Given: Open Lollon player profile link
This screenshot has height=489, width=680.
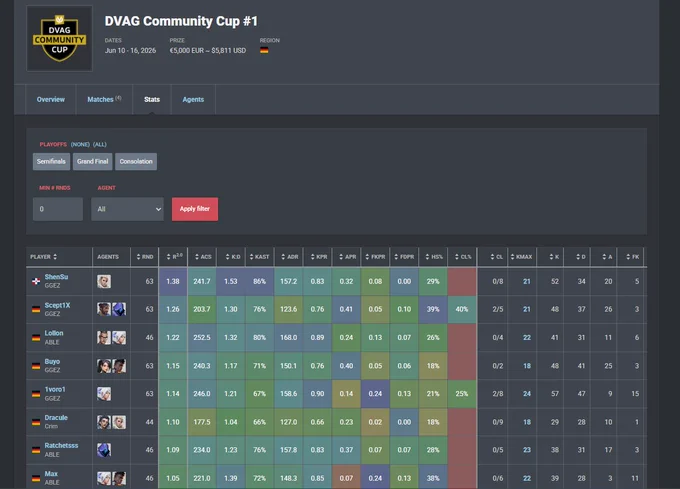Looking at the screenshot, I should click(54, 333).
